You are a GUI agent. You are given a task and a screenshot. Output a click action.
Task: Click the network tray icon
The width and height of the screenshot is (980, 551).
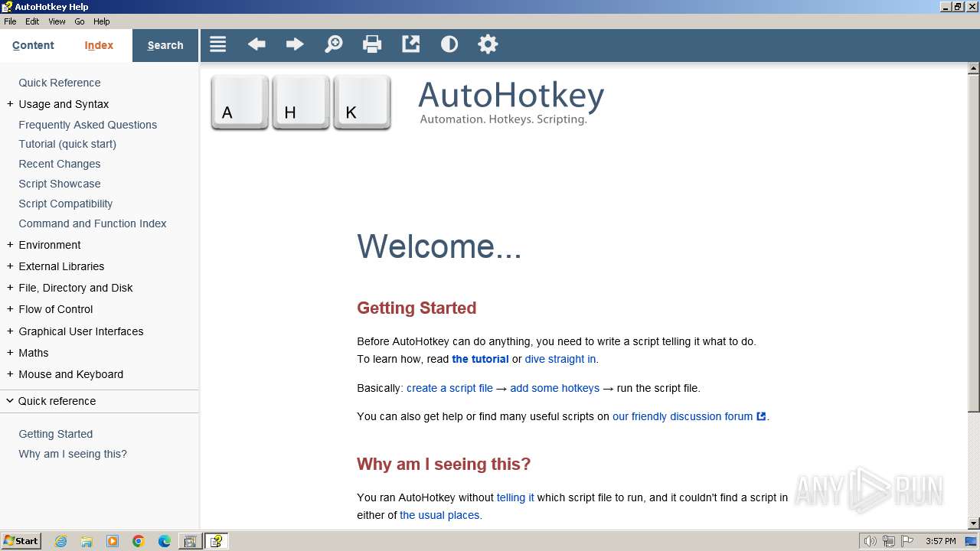coord(889,541)
